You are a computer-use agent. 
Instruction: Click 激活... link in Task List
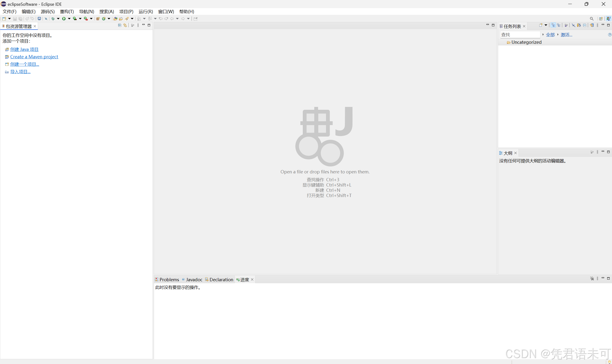pos(567,35)
